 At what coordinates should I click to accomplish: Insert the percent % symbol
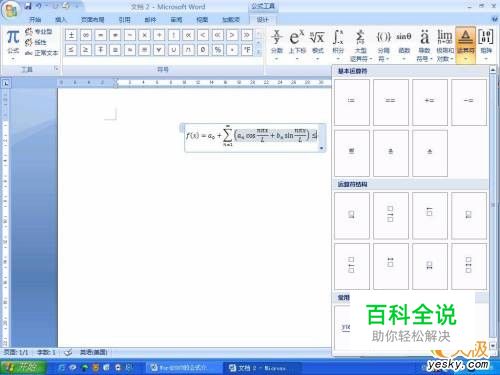218,50
